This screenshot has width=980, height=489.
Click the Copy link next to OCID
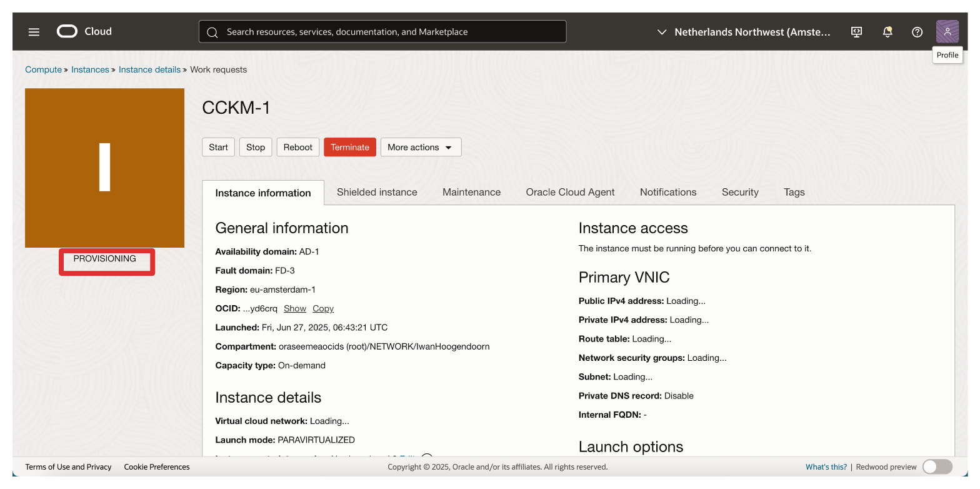(323, 308)
